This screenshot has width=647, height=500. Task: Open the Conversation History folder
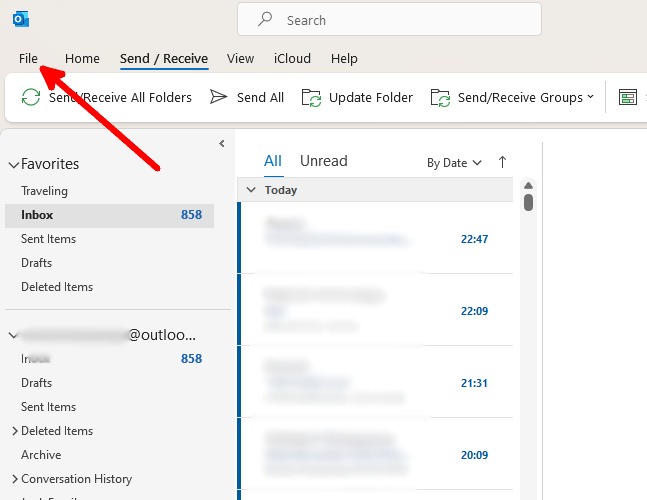click(x=76, y=479)
